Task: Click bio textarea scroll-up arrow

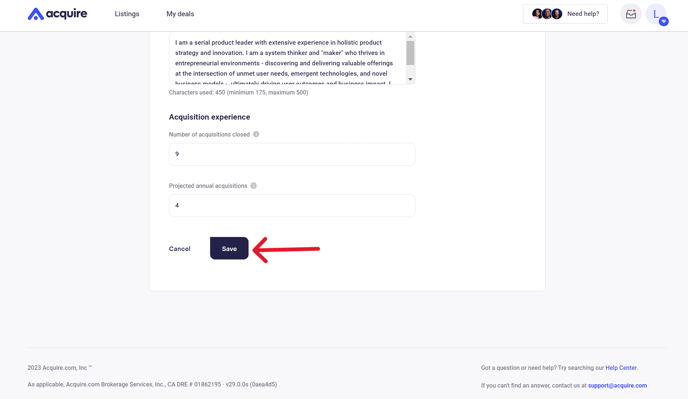Action: pos(410,37)
